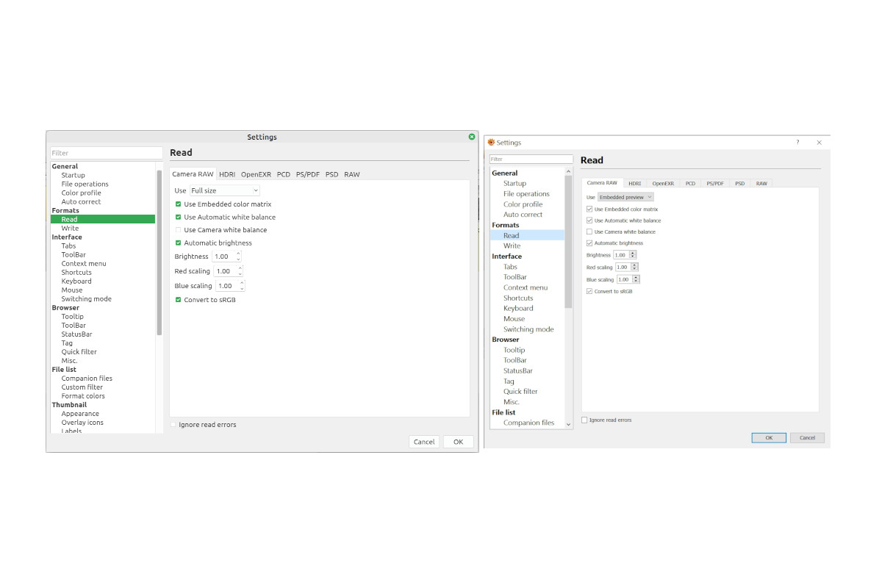Select Color profile in left window tree
Viewport: 882px width, 588px height.
tap(81, 193)
